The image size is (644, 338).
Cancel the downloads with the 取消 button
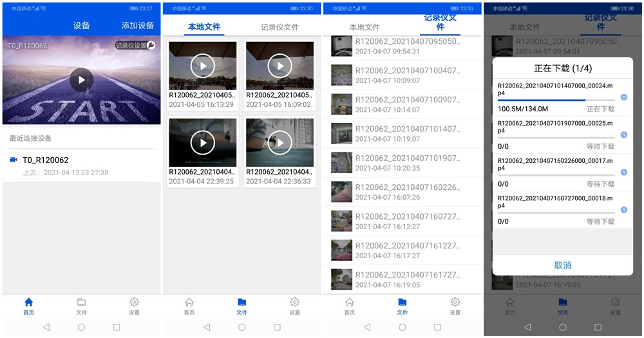tap(562, 265)
